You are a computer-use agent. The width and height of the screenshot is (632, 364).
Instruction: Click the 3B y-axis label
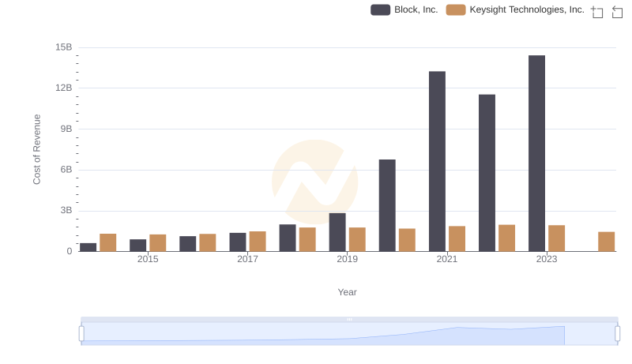(x=66, y=210)
